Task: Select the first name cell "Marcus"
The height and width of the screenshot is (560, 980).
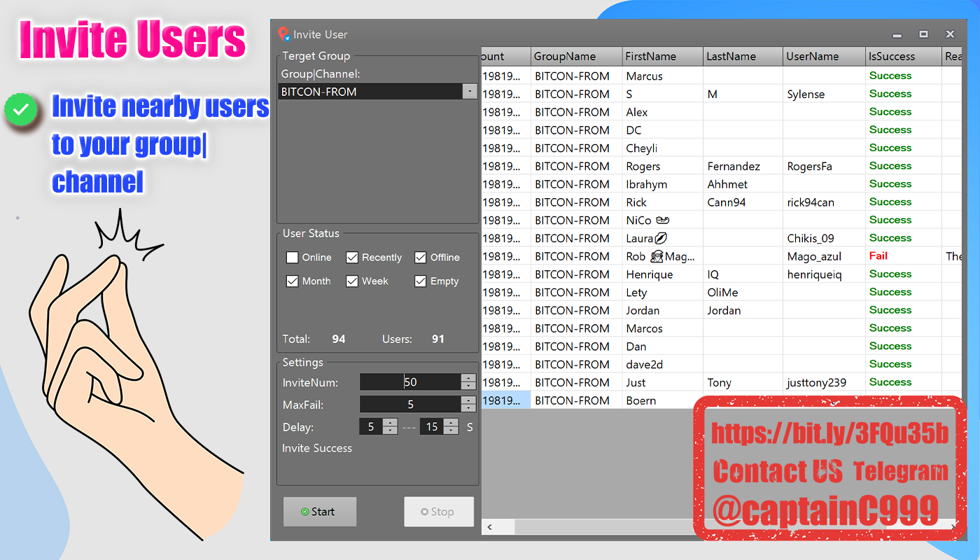Action: click(663, 76)
